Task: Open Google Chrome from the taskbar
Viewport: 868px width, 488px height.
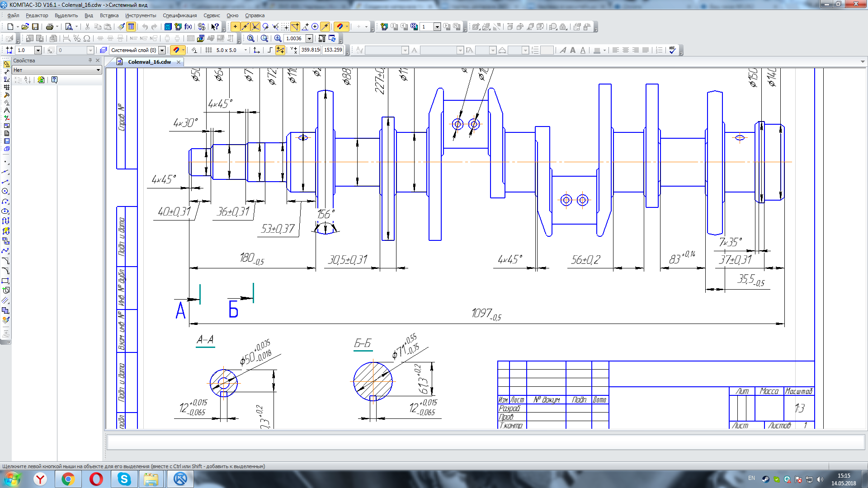Action: (x=68, y=479)
